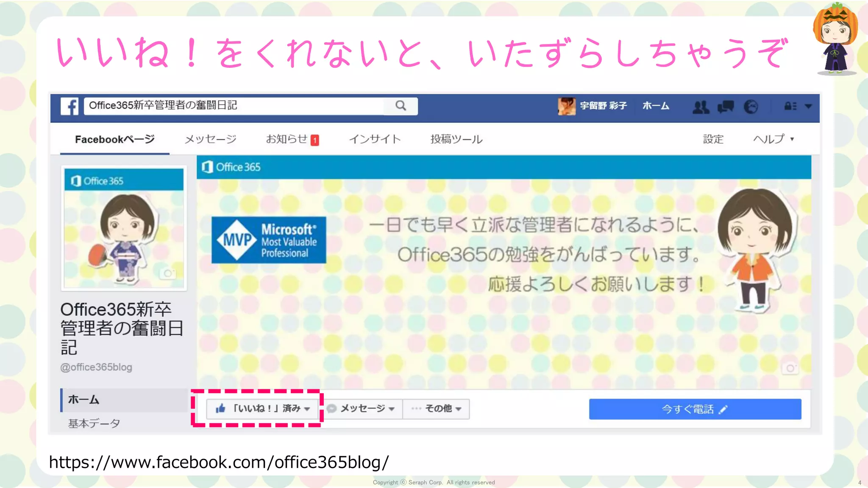Open the メッセージ dropdown below cover
Image resolution: width=868 pixels, height=488 pixels.
pos(361,409)
